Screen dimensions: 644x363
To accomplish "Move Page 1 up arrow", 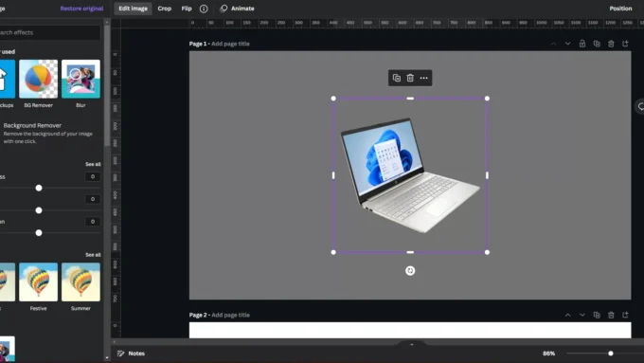I will 553,44.
